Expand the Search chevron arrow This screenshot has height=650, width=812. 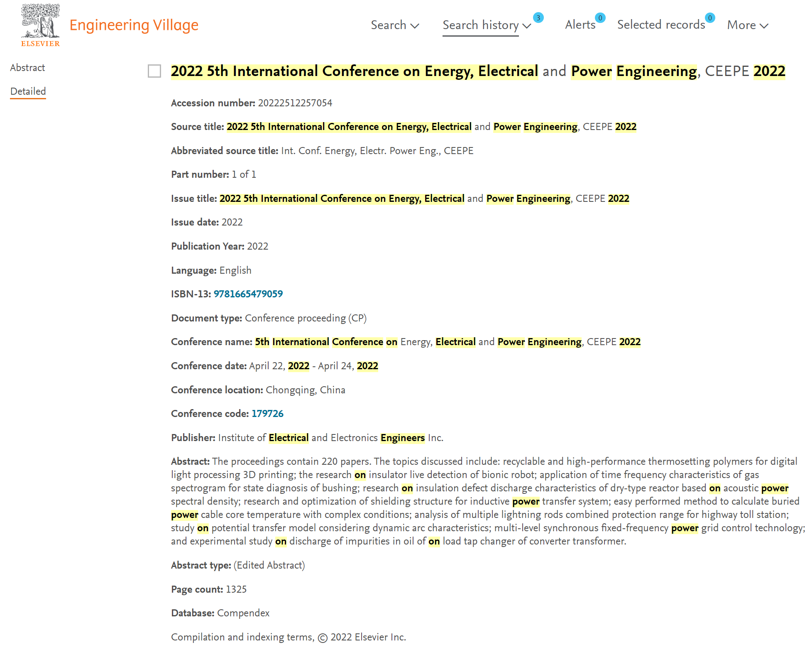(415, 26)
